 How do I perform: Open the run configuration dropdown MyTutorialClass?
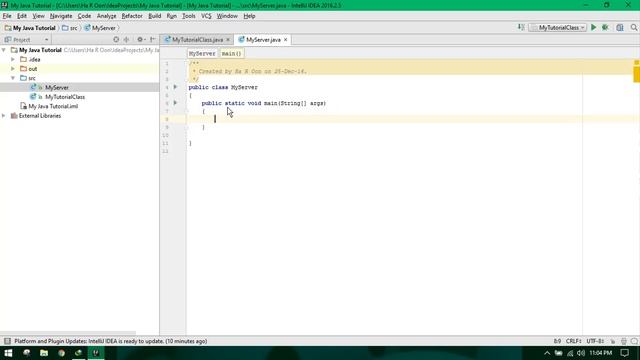(x=558, y=27)
